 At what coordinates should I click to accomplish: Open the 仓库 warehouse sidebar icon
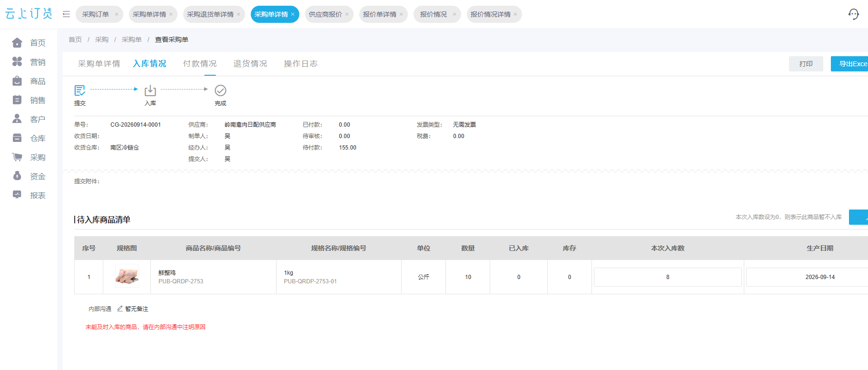click(x=17, y=138)
